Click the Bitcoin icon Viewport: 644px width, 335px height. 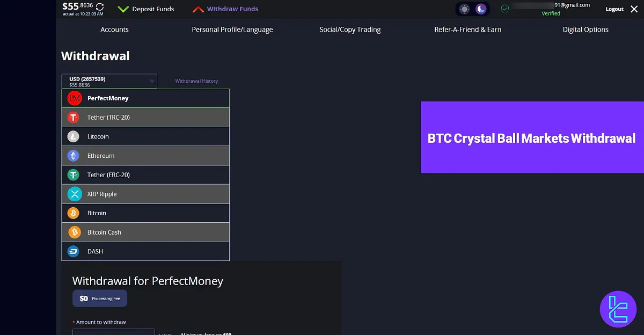[x=74, y=213]
